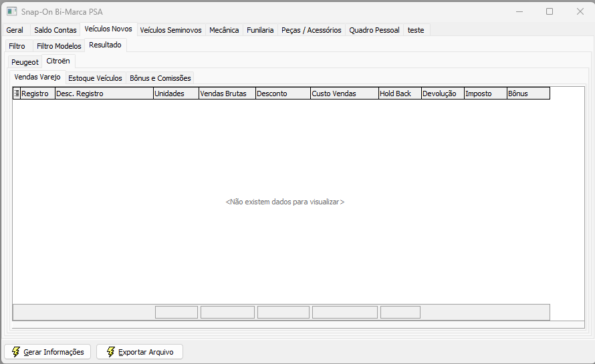Select the Veículos Novos tab

[108, 29]
